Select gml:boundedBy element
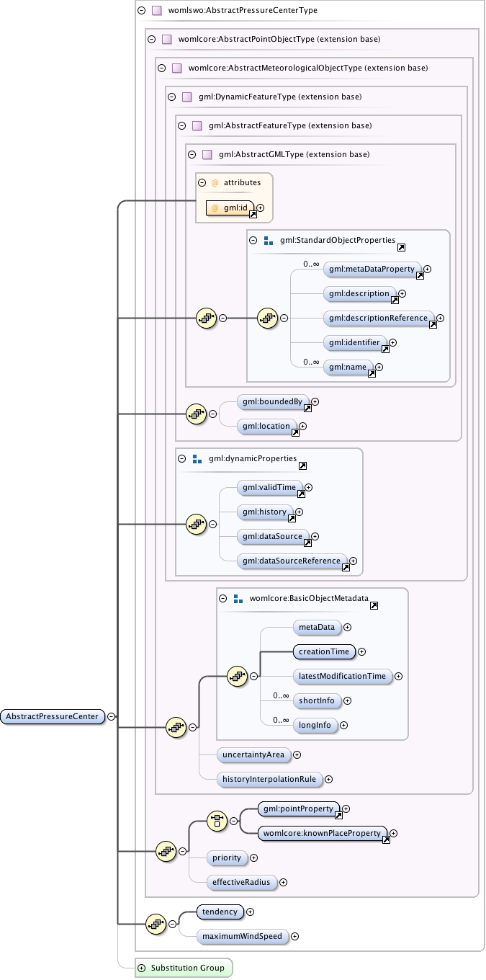 [274, 402]
